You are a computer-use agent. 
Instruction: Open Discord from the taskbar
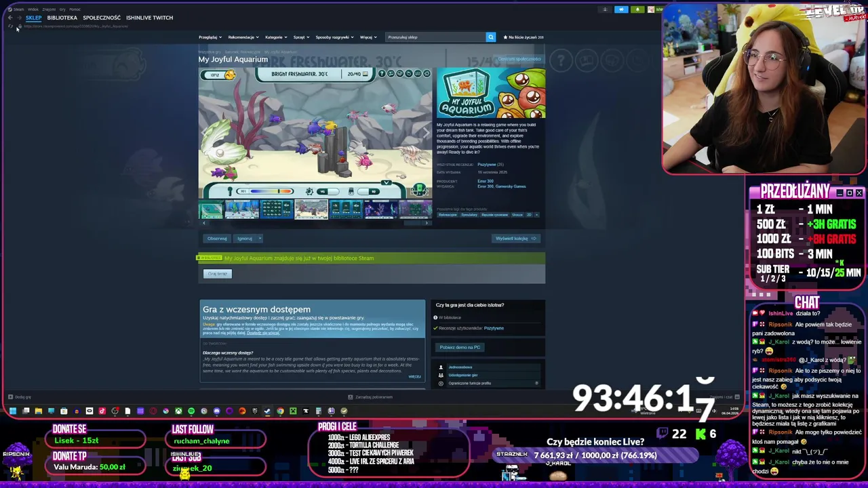217,411
